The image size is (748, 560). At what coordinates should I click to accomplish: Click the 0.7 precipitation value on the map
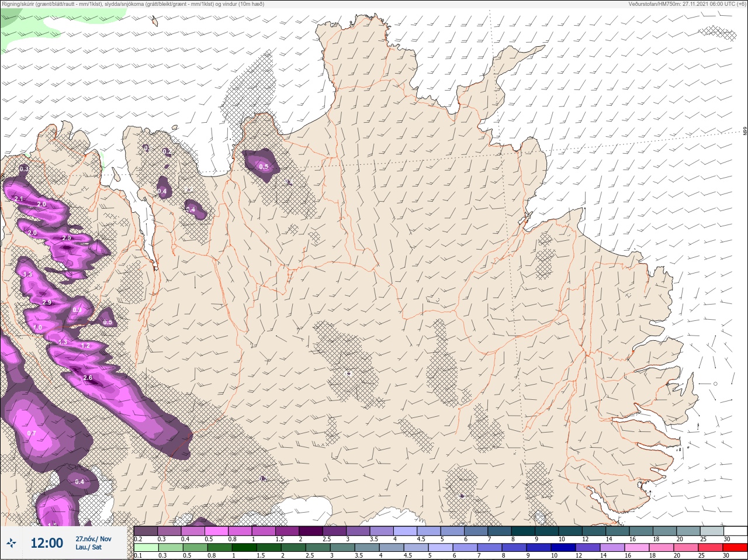(32, 433)
